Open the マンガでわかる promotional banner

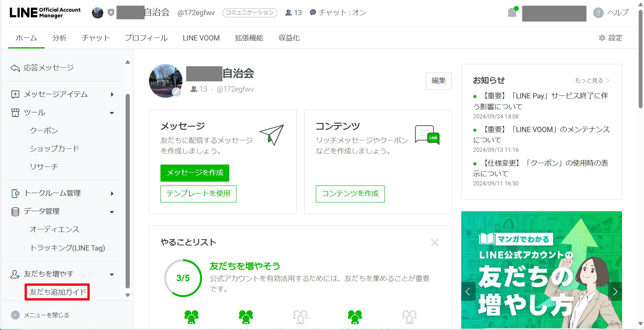[x=541, y=270]
